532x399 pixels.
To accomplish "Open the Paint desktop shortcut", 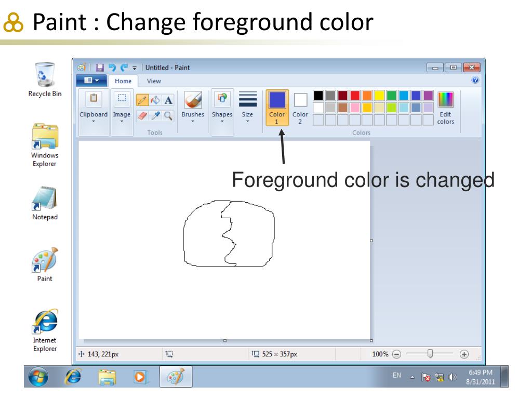I will pos(45,264).
